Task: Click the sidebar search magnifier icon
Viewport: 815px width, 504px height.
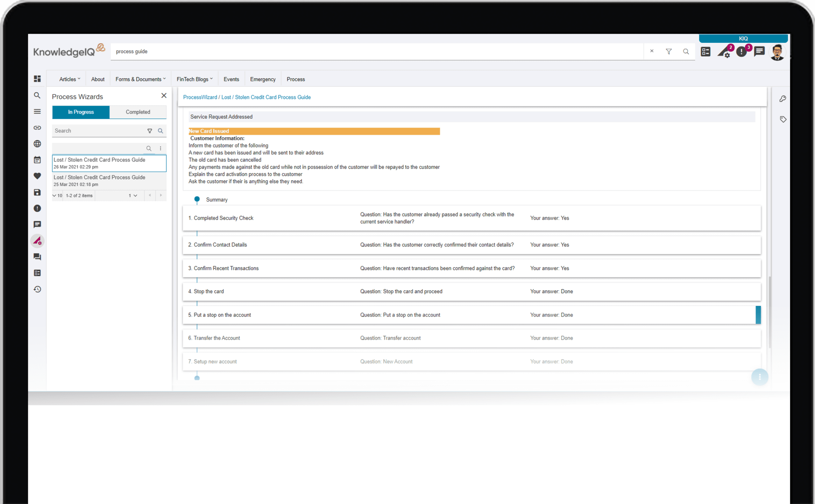Action: 37,95
